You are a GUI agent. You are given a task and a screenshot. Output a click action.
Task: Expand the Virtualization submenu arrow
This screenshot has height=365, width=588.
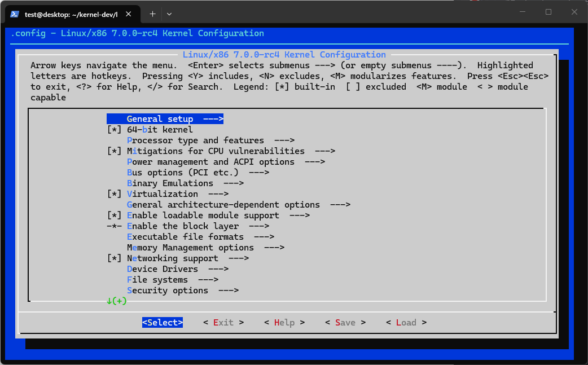218,194
